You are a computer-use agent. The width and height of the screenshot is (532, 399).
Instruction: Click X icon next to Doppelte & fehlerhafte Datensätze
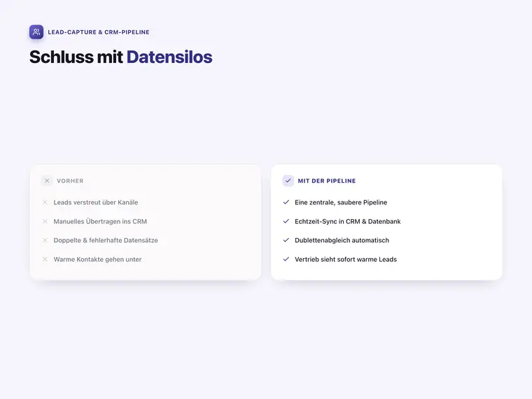click(45, 240)
